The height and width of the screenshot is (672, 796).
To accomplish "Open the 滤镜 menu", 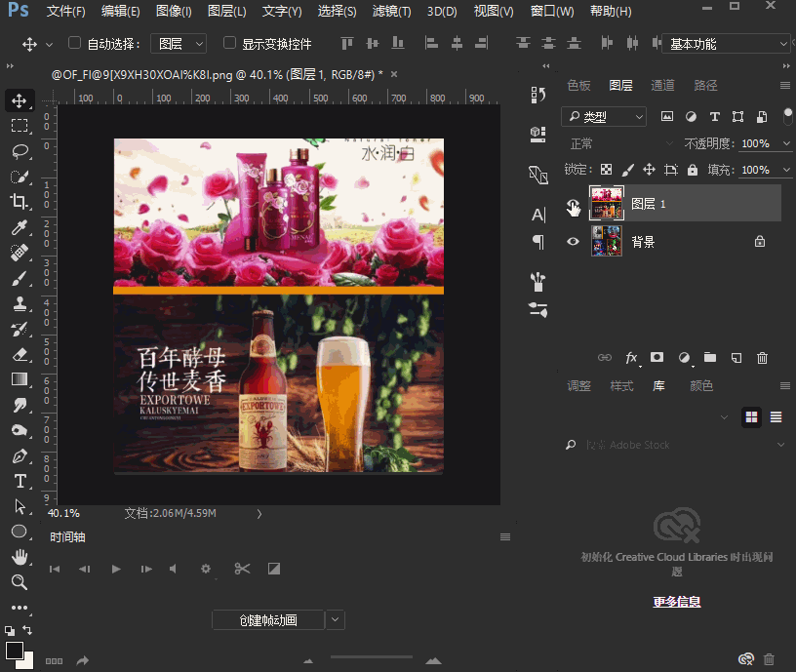I will pos(390,11).
